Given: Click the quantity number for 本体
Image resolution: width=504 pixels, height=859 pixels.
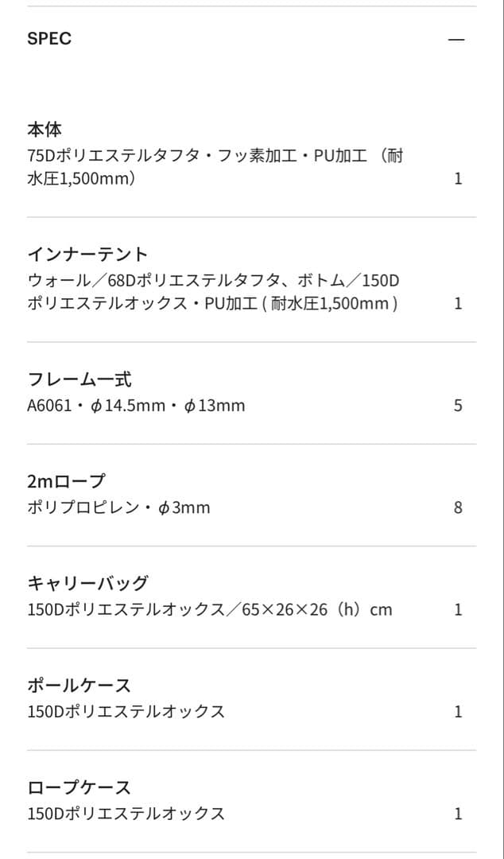Looking at the screenshot, I should click(x=458, y=178).
